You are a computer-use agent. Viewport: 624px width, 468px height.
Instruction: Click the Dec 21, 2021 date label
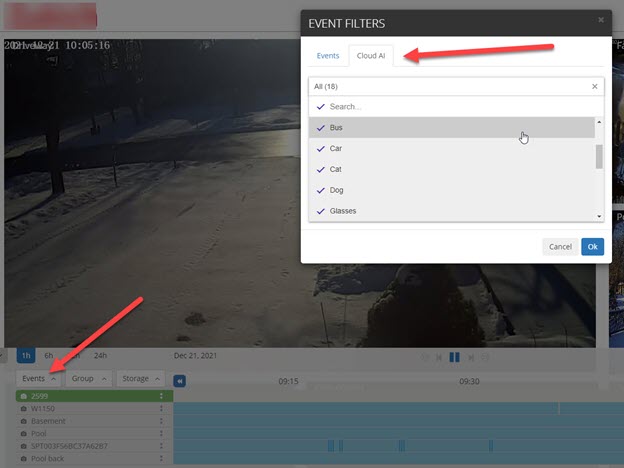195,355
